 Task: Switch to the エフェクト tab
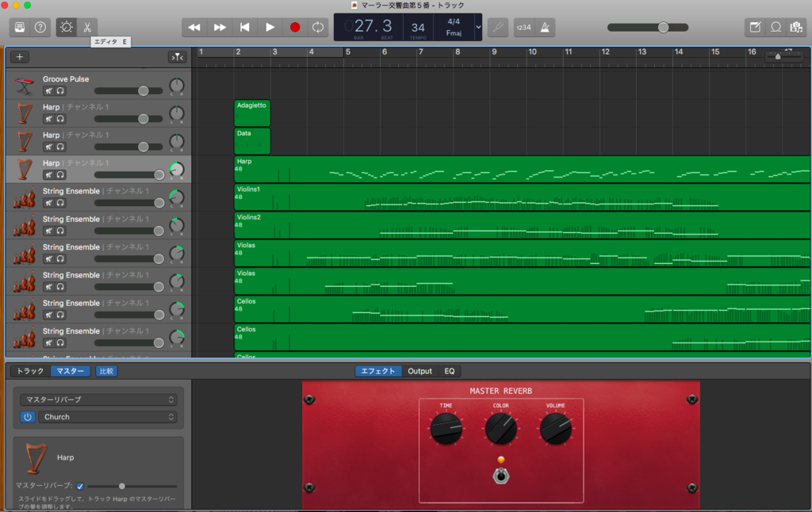[x=378, y=371]
